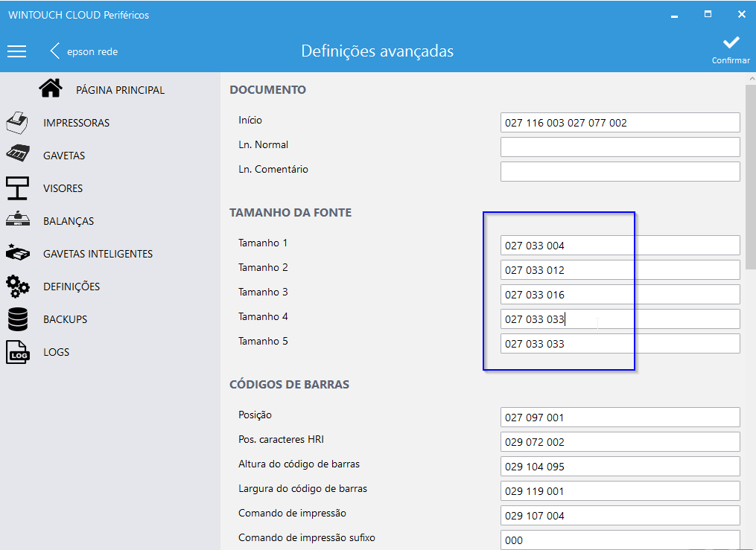This screenshot has height=550, width=756.
Task: Go to the Página Principal menu item
Action: click(120, 90)
